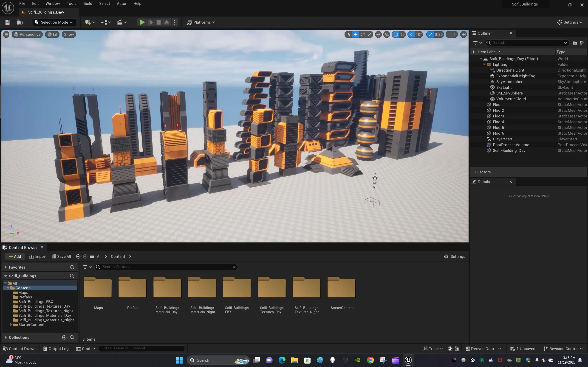588x367 pixels.
Task: Launch Google Chrome from the taskbar
Action: [x=370, y=360]
